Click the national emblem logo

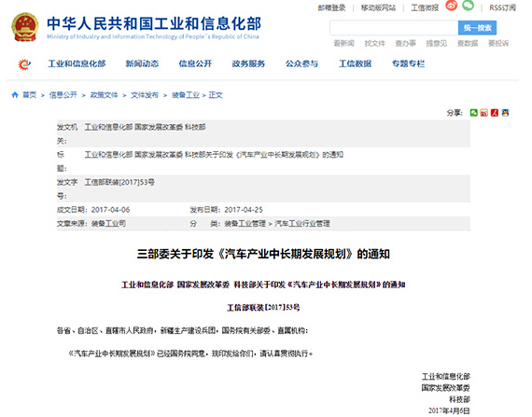tap(24, 27)
